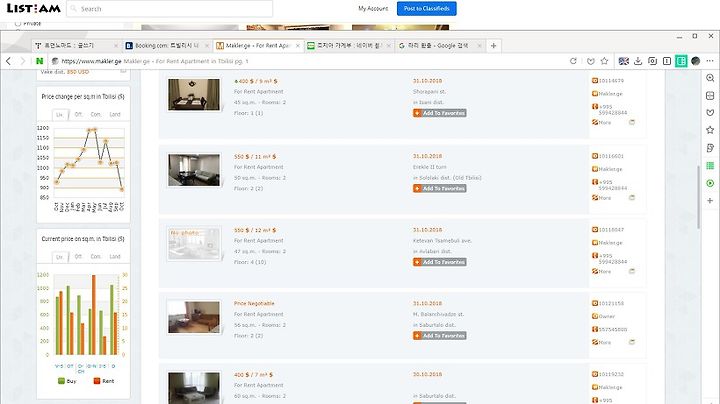Toggle the green sidebar panel icon
Image resolution: width=720 pixels, height=404 pixels.
point(681,61)
